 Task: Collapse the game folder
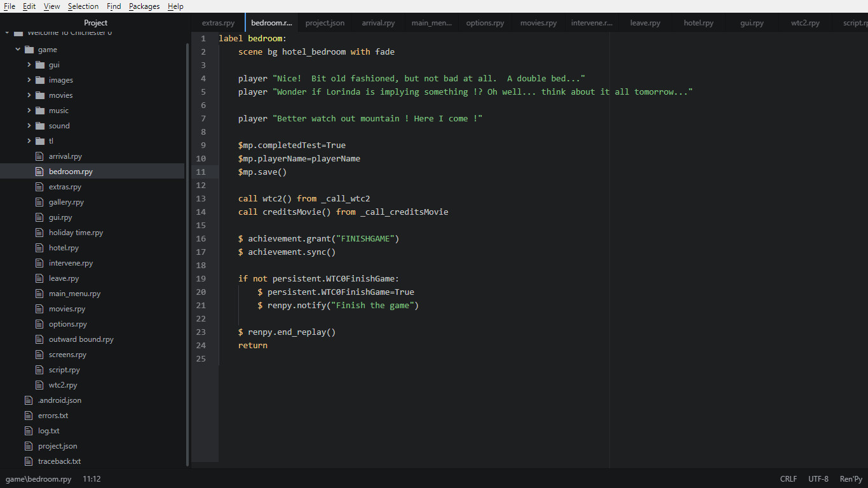[18, 49]
